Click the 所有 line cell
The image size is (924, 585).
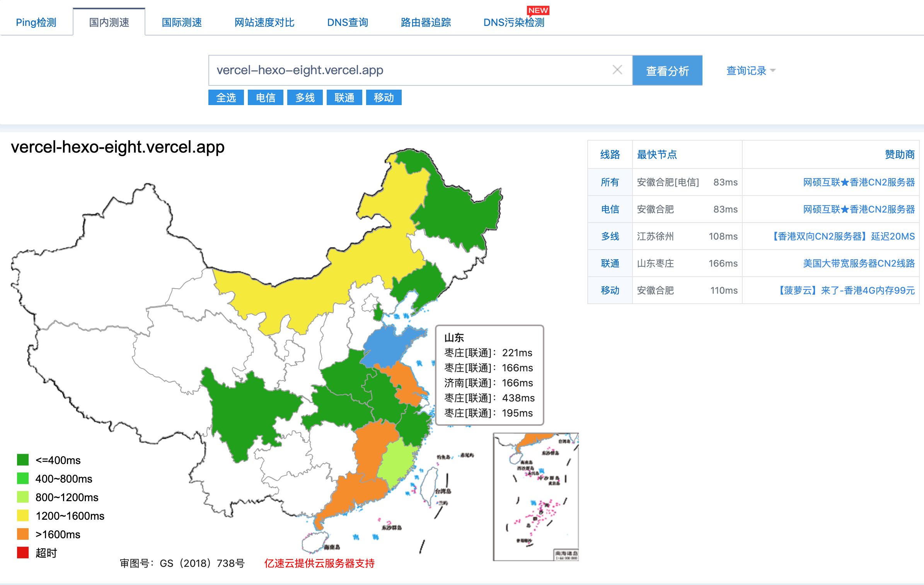pos(610,182)
